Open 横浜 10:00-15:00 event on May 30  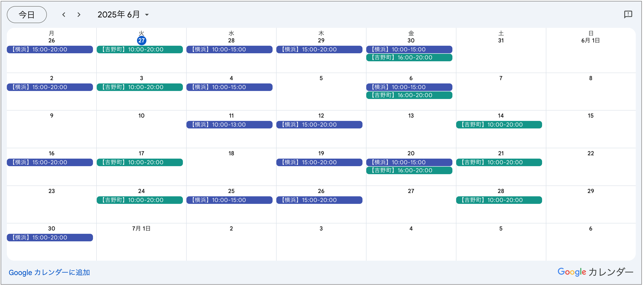tap(409, 49)
